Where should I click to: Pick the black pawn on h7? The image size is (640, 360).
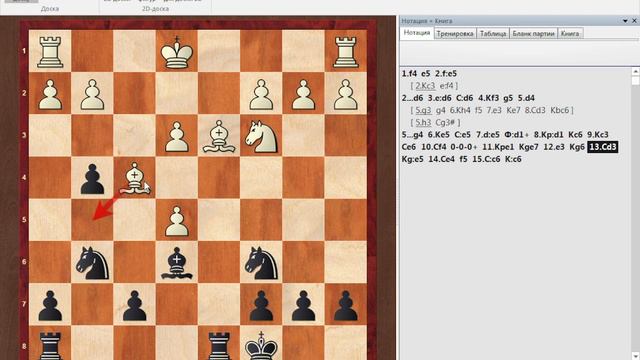tap(346, 306)
